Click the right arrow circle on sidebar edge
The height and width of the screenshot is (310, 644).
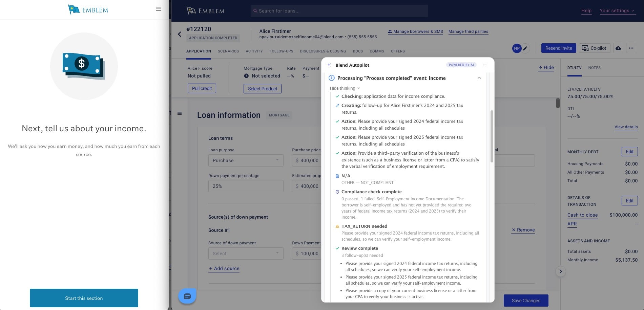click(561, 271)
